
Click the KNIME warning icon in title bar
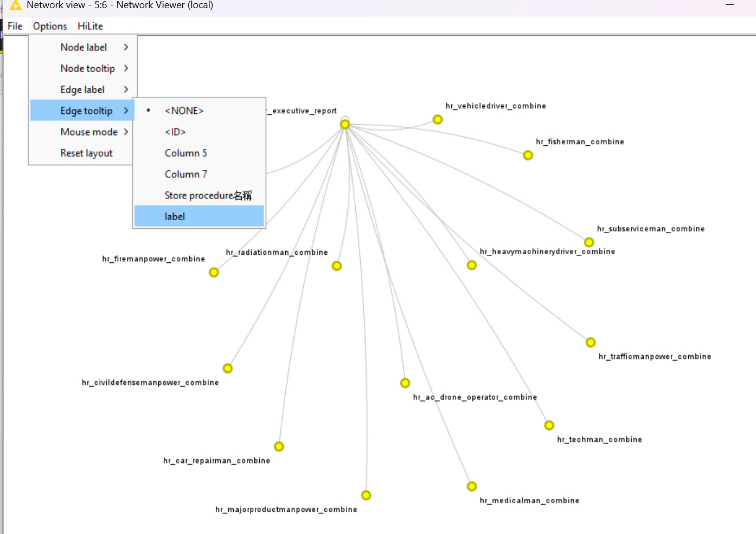[x=16, y=5]
